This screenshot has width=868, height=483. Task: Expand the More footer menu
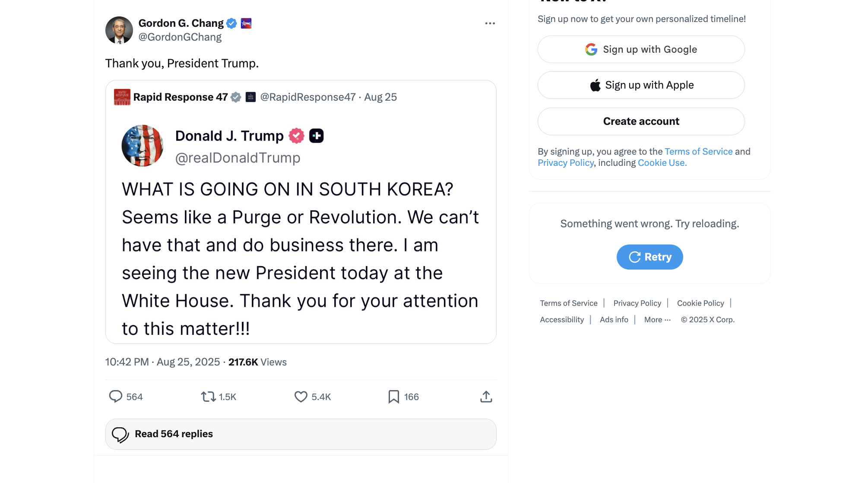click(x=657, y=320)
